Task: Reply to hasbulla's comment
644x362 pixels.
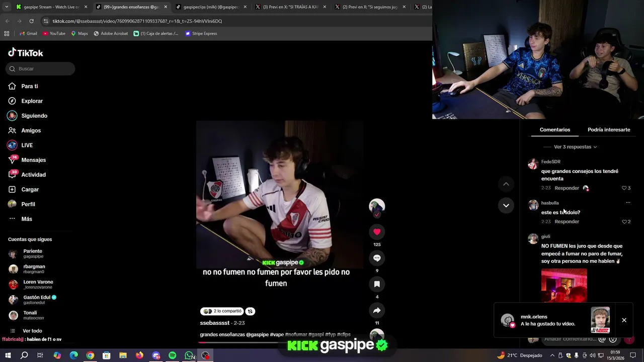Action: click(567, 222)
